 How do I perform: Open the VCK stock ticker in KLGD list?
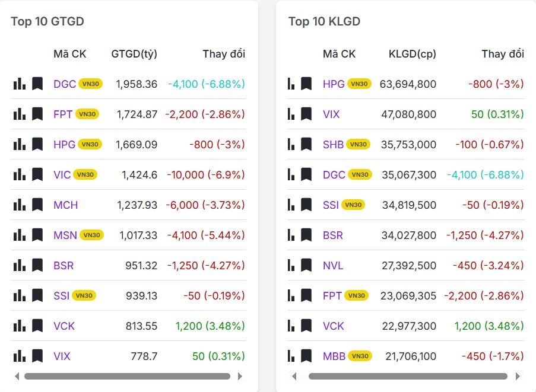pyautogui.click(x=334, y=326)
